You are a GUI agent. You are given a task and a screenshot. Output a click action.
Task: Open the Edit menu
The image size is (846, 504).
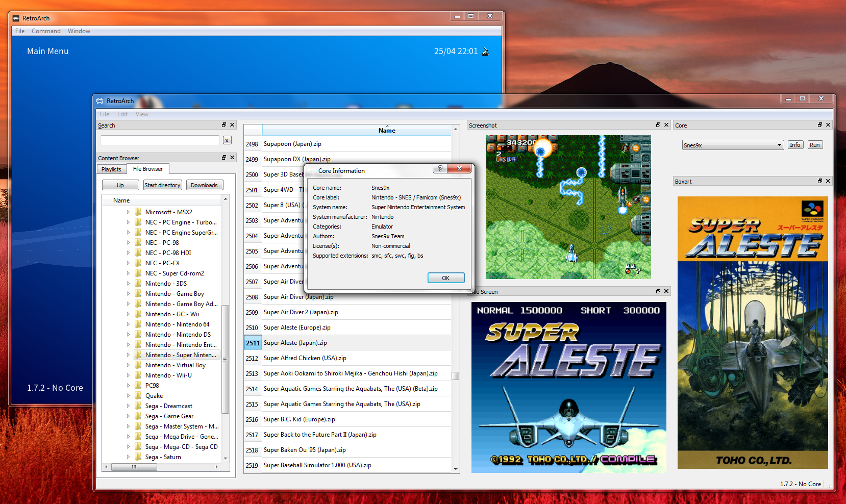122,114
